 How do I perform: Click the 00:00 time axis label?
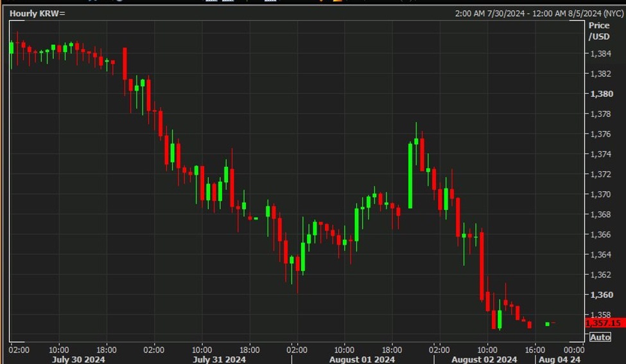[574, 350]
